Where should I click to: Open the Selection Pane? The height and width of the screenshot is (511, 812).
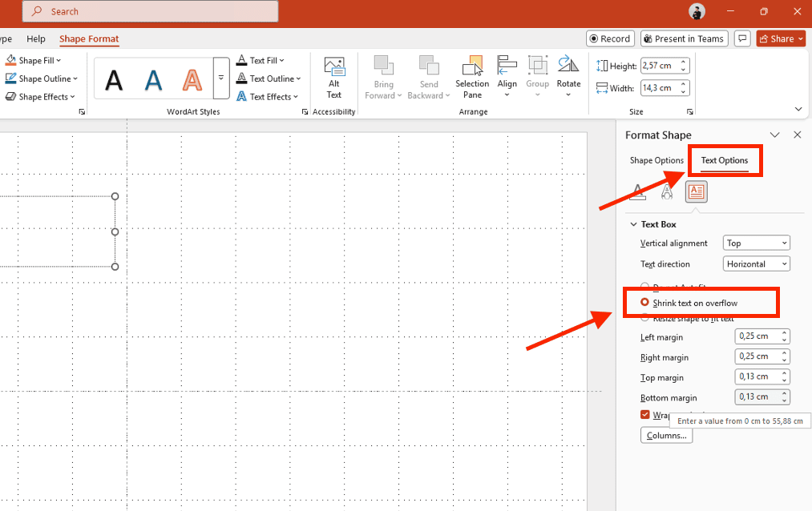(472, 78)
